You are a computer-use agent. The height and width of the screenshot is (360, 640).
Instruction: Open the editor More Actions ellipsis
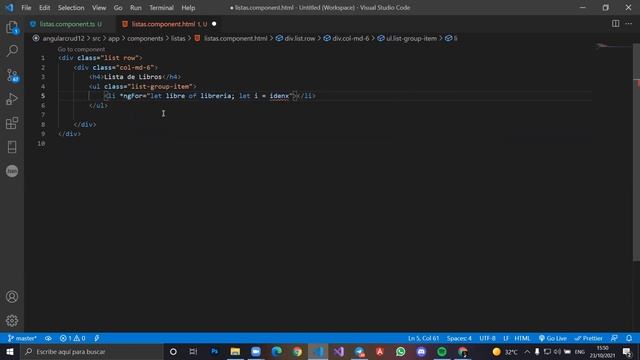click(x=629, y=24)
